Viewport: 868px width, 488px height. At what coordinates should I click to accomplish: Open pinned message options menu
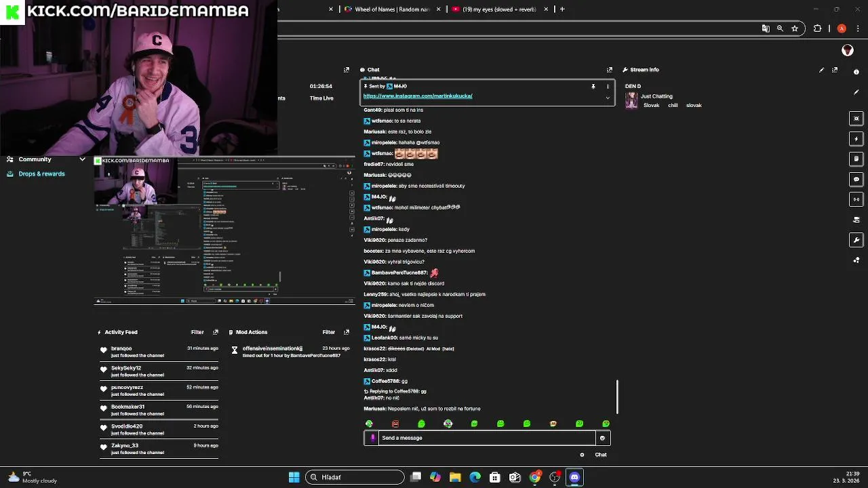pyautogui.click(x=608, y=87)
